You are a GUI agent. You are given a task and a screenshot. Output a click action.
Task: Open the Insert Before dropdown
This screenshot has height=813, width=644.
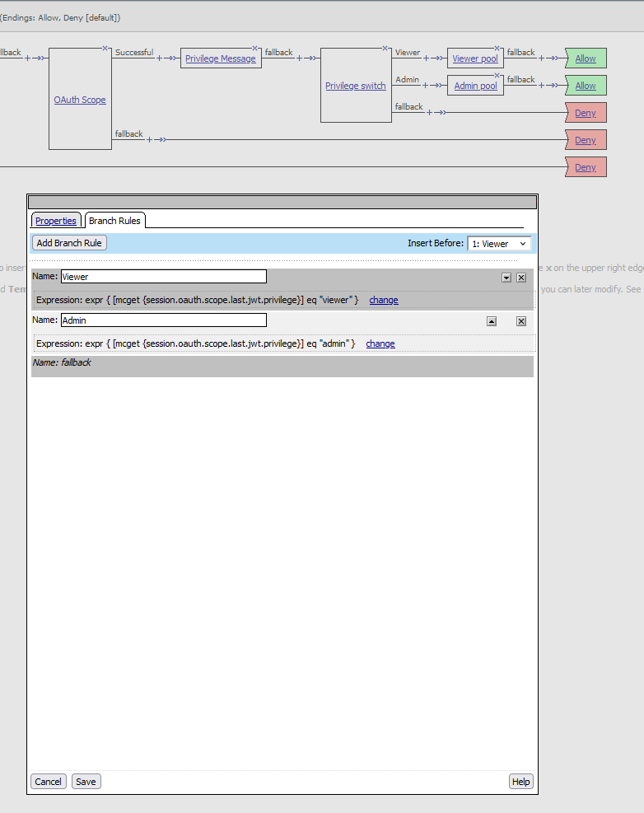click(499, 244)
